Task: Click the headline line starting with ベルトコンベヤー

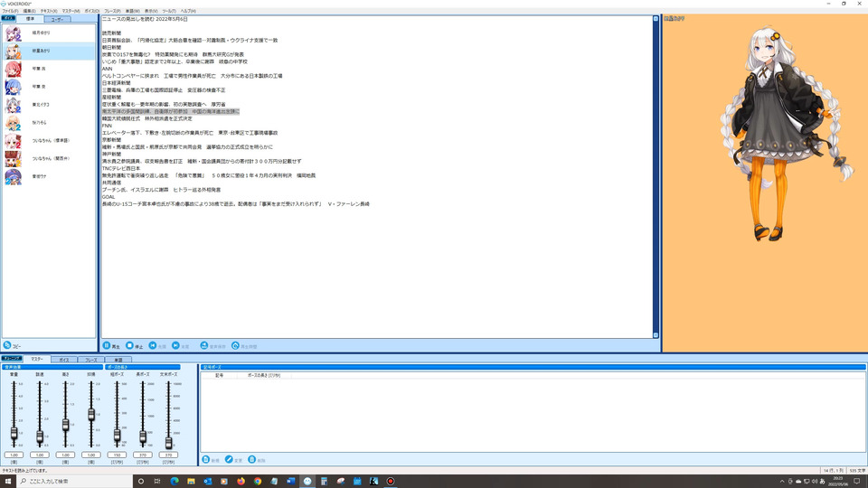Action: point(192,76)
